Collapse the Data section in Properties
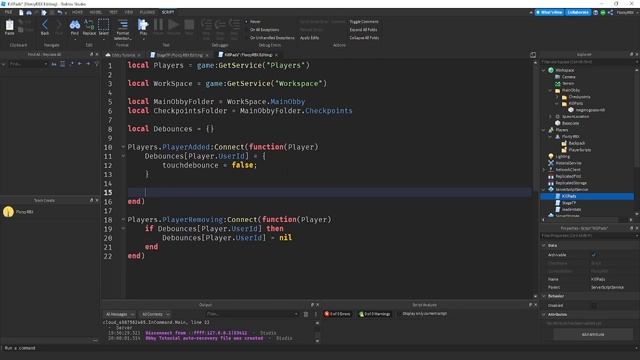Viewport: 640px width, 360px height. [544, 246]
